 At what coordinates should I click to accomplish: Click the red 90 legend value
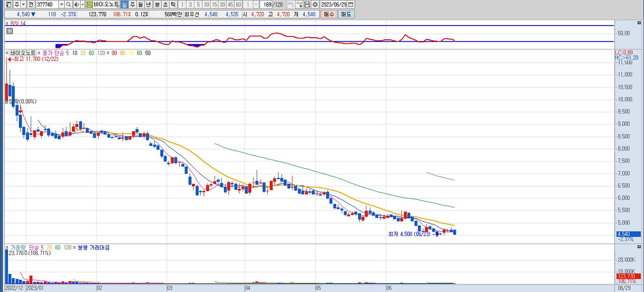114,53
